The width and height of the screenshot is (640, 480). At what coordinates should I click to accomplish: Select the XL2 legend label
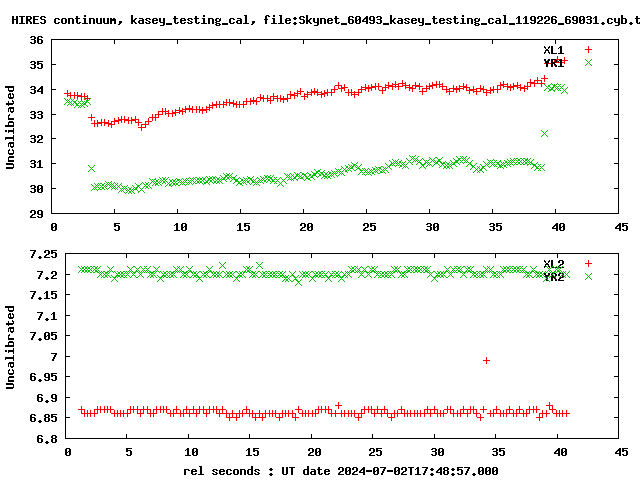pyautogui.click(x=553, y=264)
